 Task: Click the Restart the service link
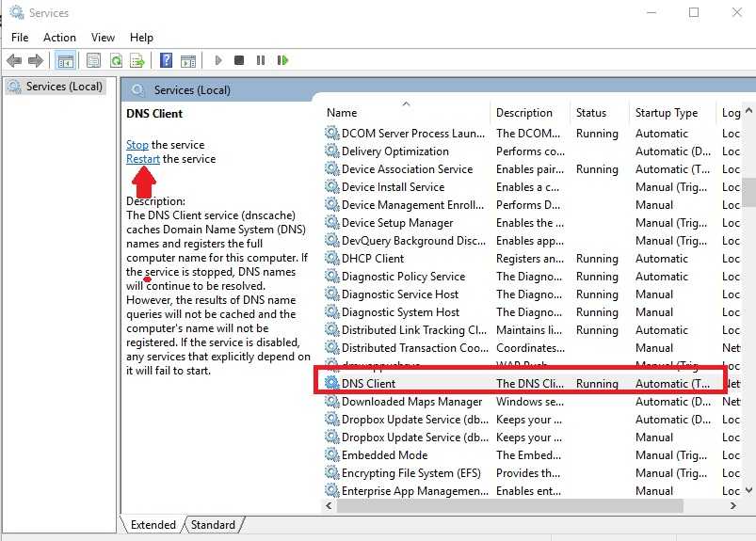(x=143, y=159)
